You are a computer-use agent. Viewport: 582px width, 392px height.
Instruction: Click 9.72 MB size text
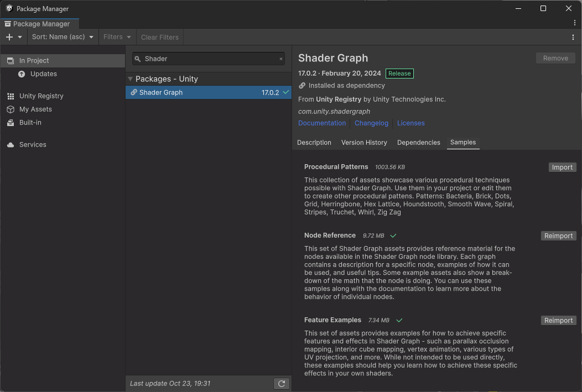[373, 236]
